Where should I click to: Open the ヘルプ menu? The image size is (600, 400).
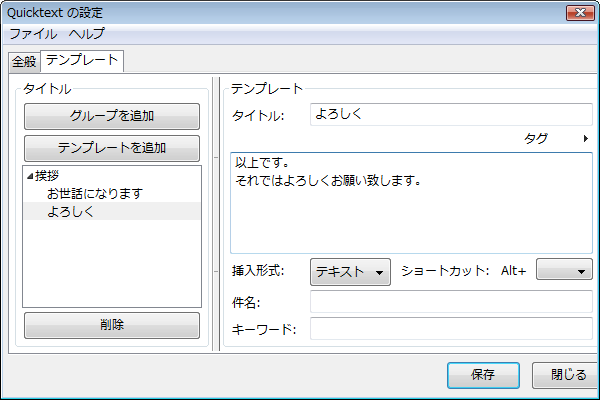pos(86,34)
